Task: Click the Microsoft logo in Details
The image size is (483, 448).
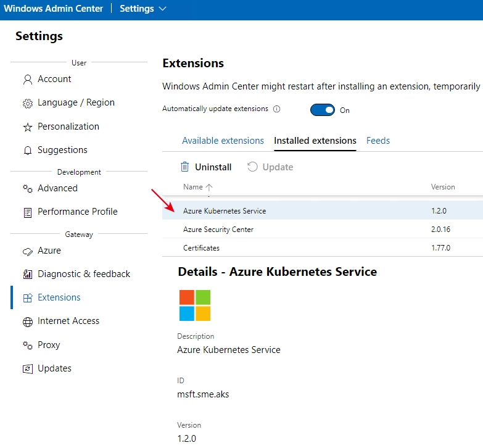Action: [195, 305]
